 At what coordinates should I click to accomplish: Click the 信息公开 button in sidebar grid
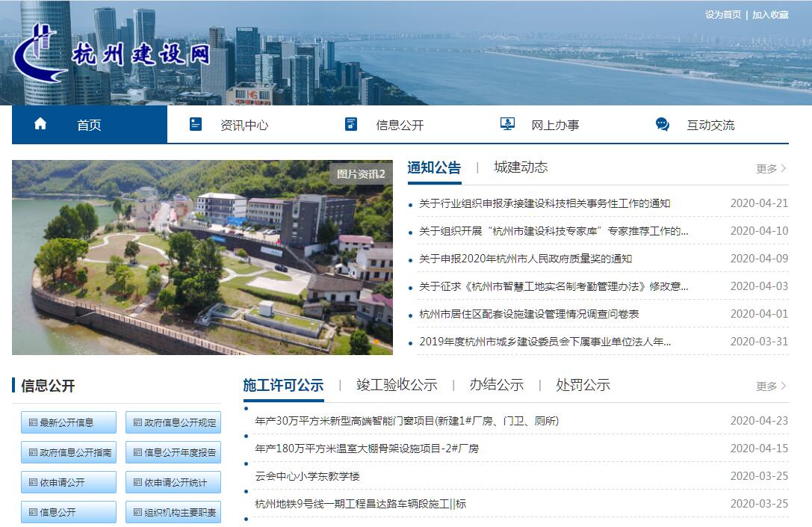(69, 512)
